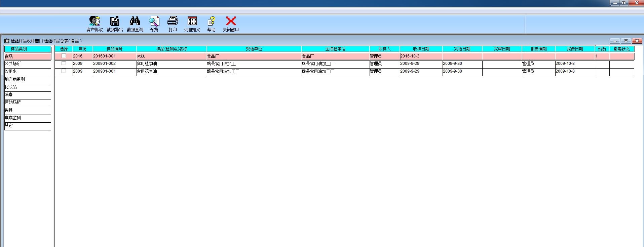Click the 收样人 column header

(385, 49)
